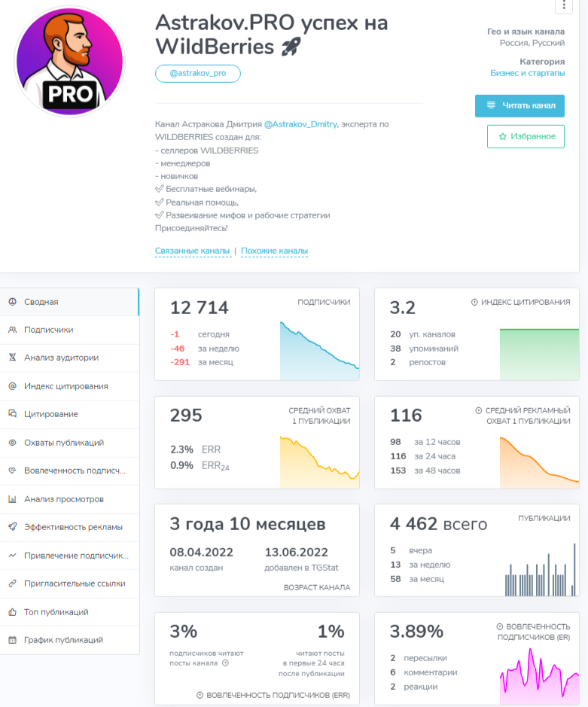Screen dimensions: 588x707
Task: Click the 3 года 10 месяцев heading
Action: click(x=248, y=523)
